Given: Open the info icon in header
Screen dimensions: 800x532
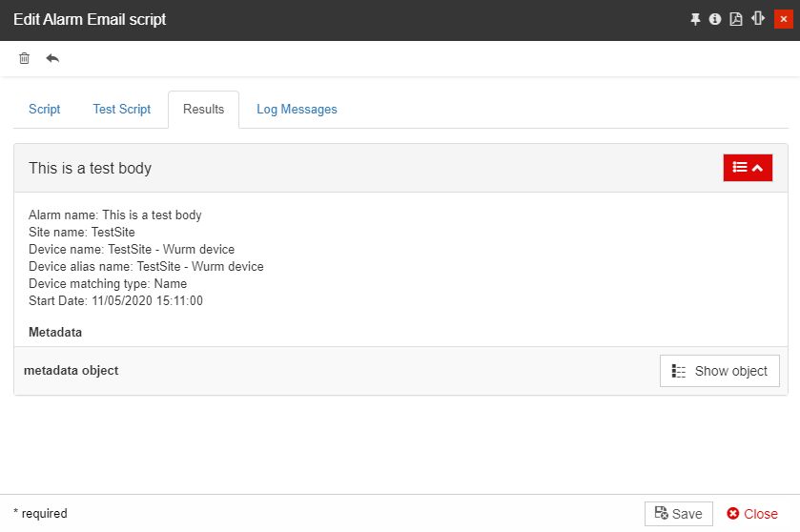Looking at the screenshot, I should (715, 19).
